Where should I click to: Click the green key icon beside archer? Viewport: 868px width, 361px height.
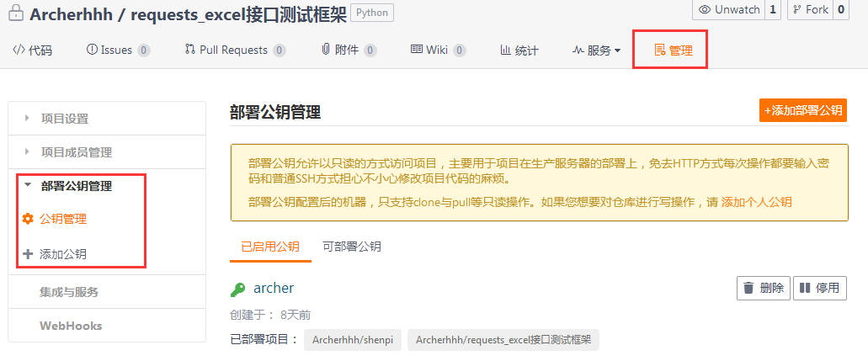[238, 289]
